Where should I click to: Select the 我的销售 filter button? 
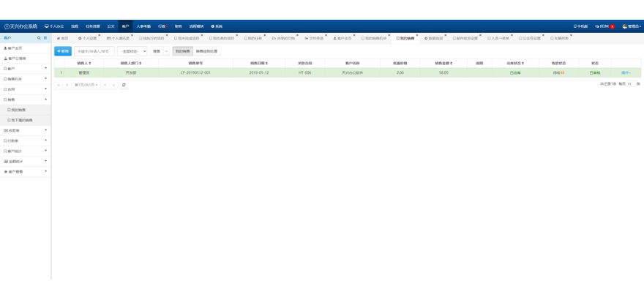click(x=182, y=51)
